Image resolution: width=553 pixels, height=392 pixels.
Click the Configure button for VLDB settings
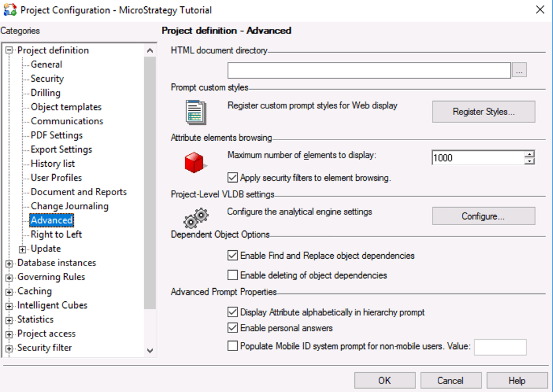point(483,216)
